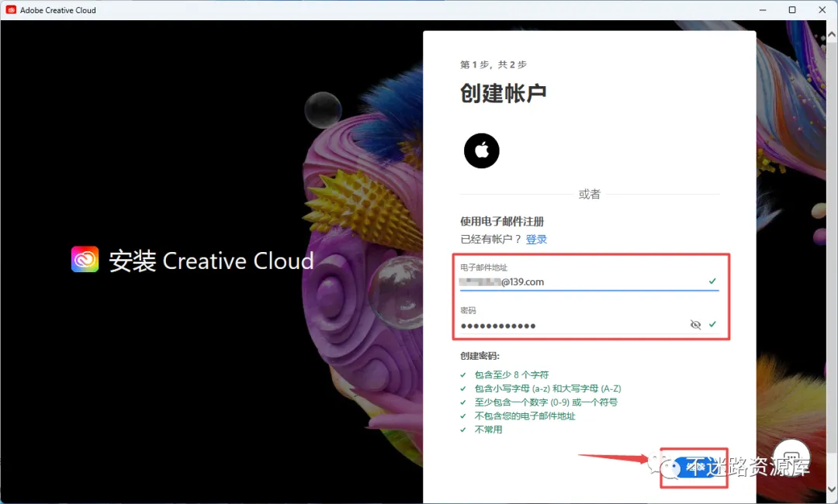Viewport: 838px width, 504px height.
Task: Click the rainbow Creative Cloud logo
Action: click(85, 260)
